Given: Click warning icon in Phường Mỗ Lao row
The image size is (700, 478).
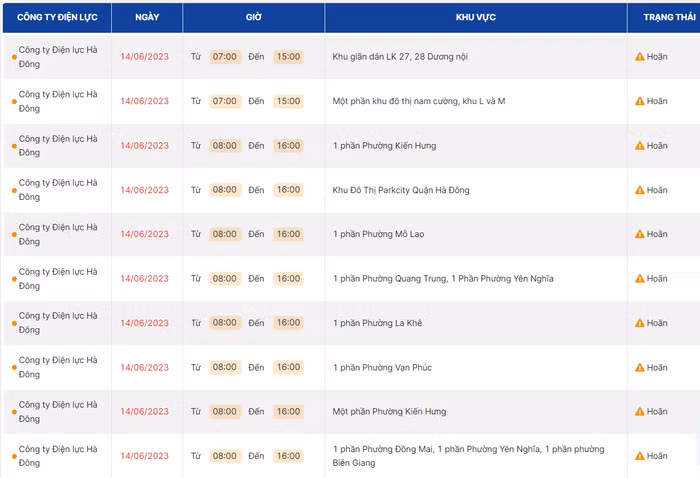Looking at the screenshot, I should tap(640, 234).
